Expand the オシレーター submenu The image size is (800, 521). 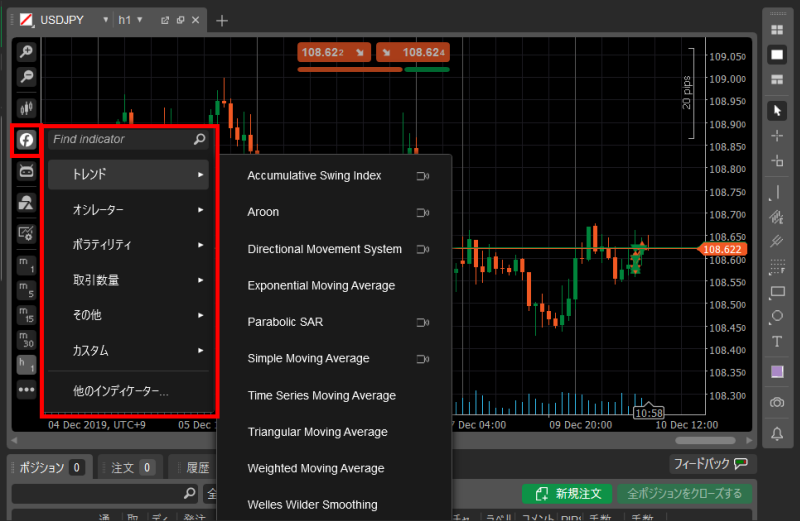tap(129, 210)
